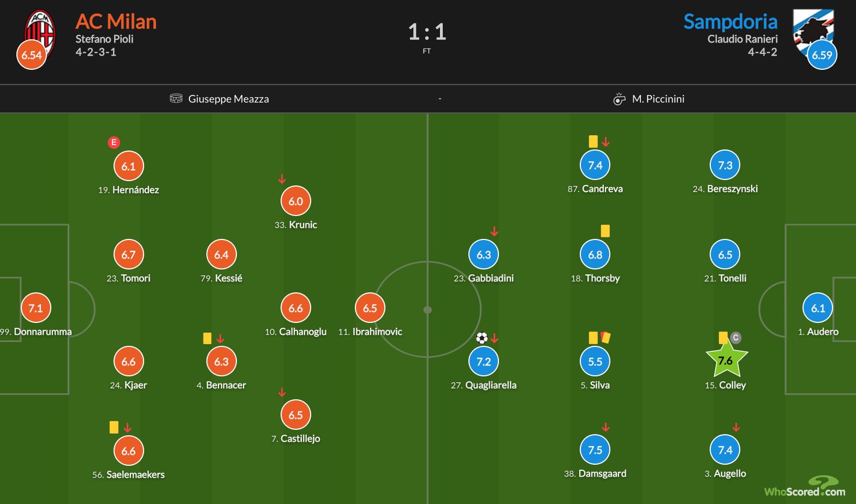Click the red card icon above Silva
Viewport: 856px width, 504px height.
coord(605,338)
